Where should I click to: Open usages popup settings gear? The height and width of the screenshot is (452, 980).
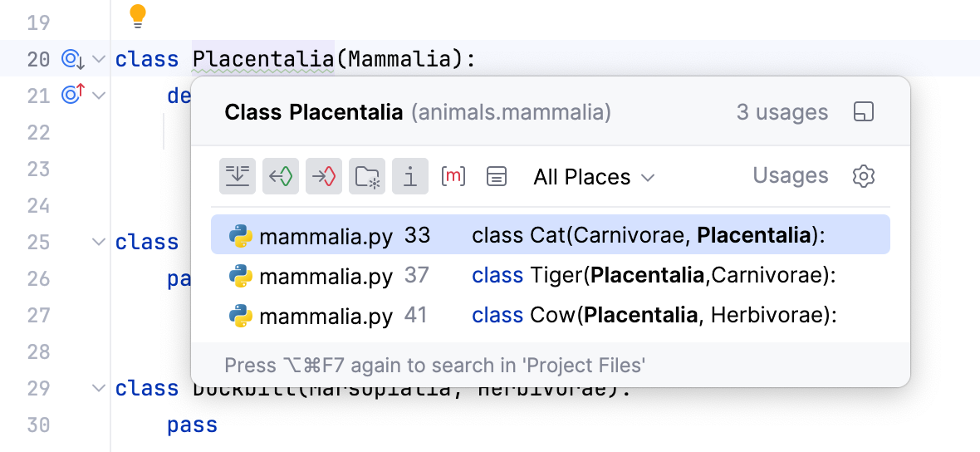pyautogui.click(x=864, y=176)
